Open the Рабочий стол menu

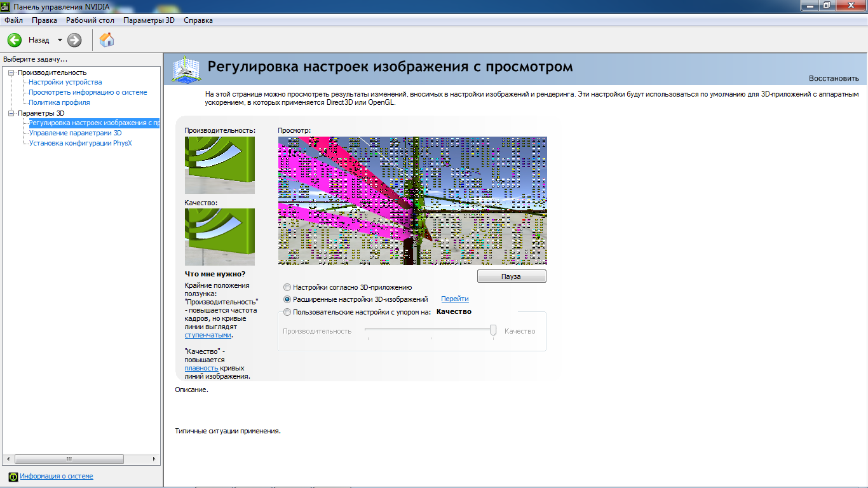coord(90,20)
